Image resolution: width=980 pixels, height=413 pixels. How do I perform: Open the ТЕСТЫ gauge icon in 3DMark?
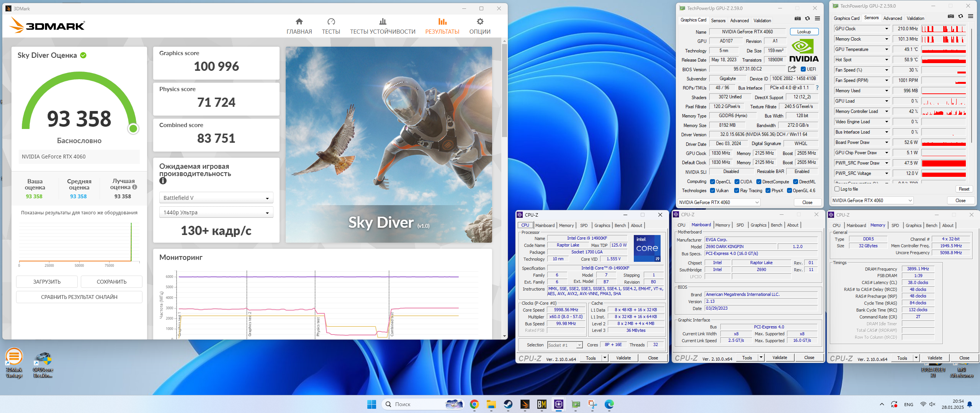pyautogui.click(x=331, y=21)
